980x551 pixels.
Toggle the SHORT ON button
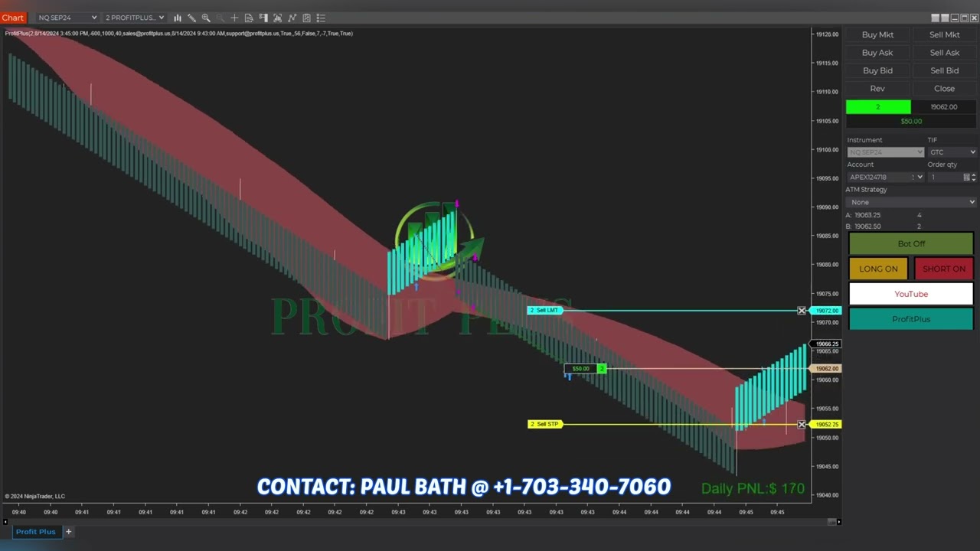(944, 269)
